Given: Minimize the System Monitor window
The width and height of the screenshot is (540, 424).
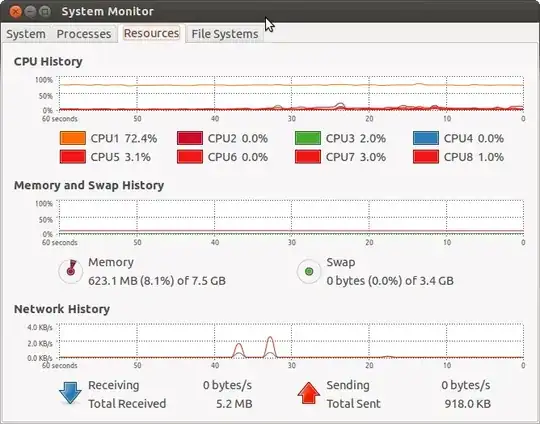Looking at the screenshot, I should 30,11.
